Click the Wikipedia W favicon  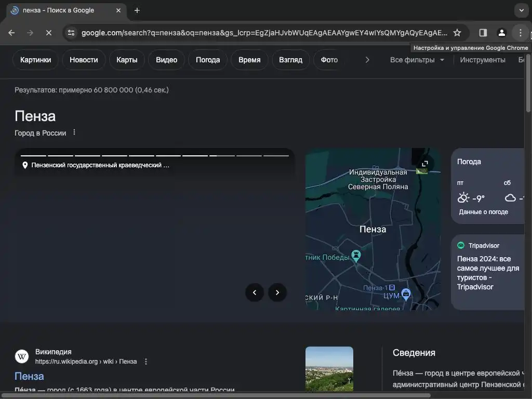coord(22,356)
